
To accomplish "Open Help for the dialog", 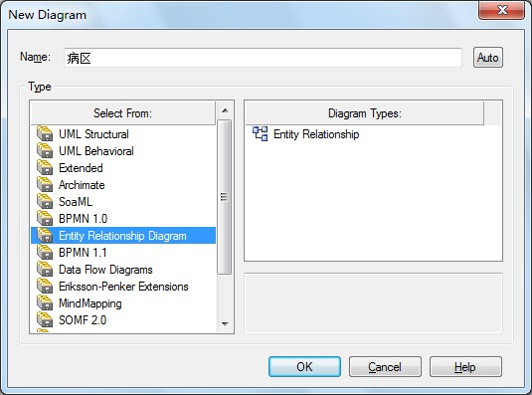I will click(x=465, y=366).
